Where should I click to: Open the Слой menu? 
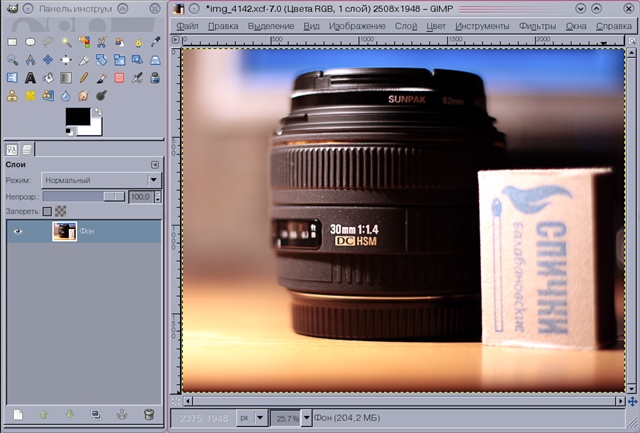coord(406,26)
